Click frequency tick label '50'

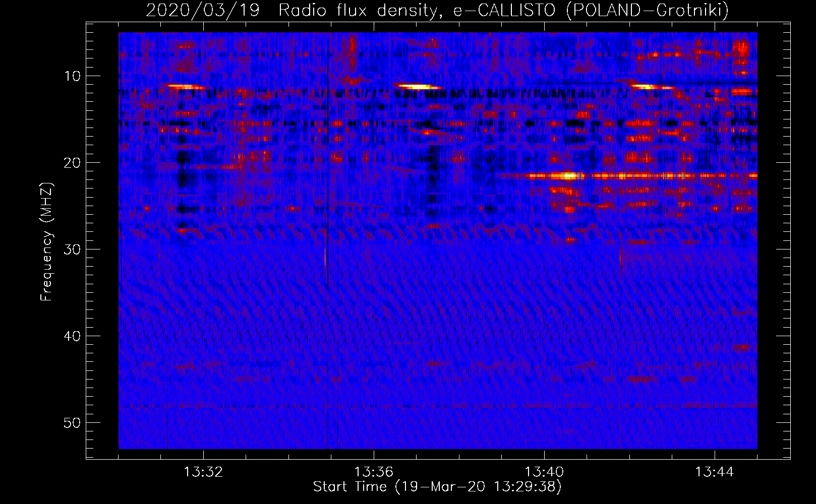[x=73, y=423]
